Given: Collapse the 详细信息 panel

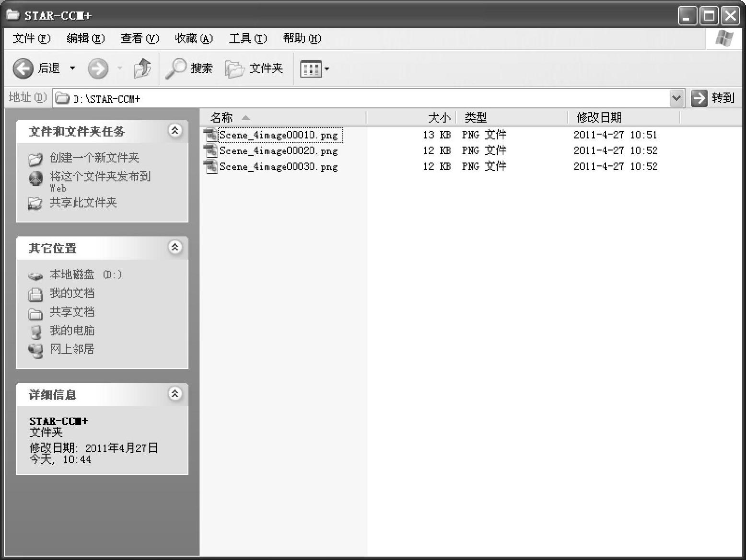Looking at the screenshot, I should pyautogui.click(x=175, y=394).
